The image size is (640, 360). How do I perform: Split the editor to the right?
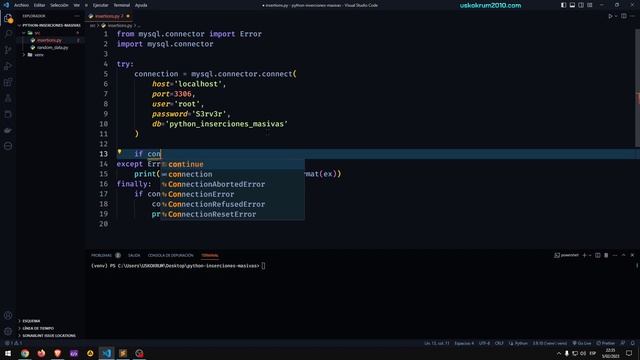pos(624,16)
